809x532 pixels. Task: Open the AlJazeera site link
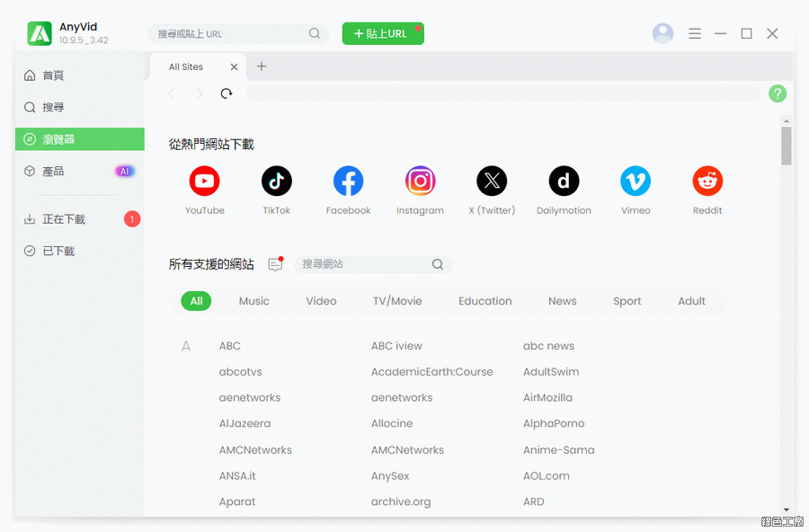[244, 423]
